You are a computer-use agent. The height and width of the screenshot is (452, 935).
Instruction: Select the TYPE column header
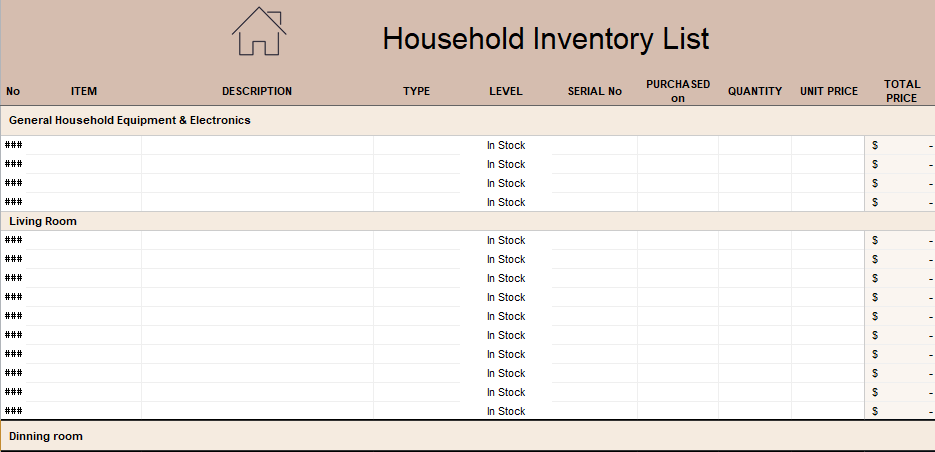tap(416, 91)
